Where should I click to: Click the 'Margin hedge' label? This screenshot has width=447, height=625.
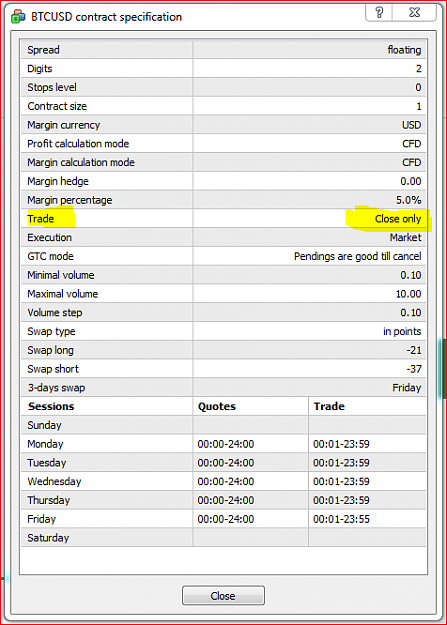58,181
